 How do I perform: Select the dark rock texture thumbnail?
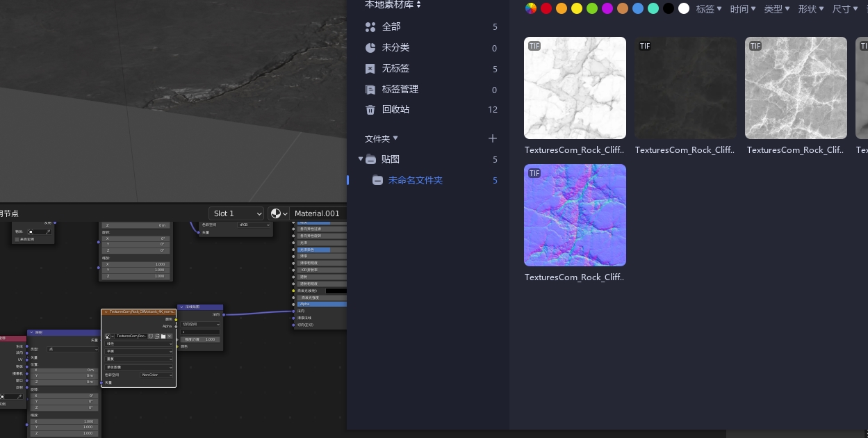point(685,88)
